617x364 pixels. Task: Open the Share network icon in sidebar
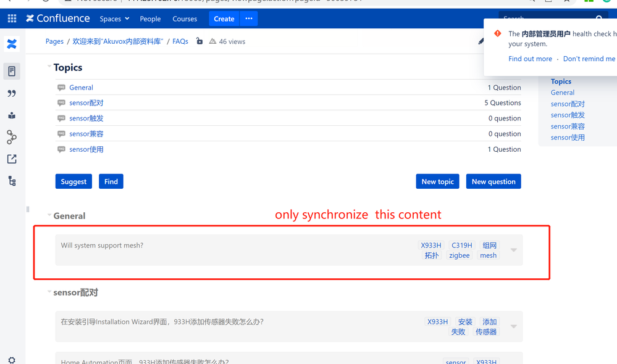[11, 138]
